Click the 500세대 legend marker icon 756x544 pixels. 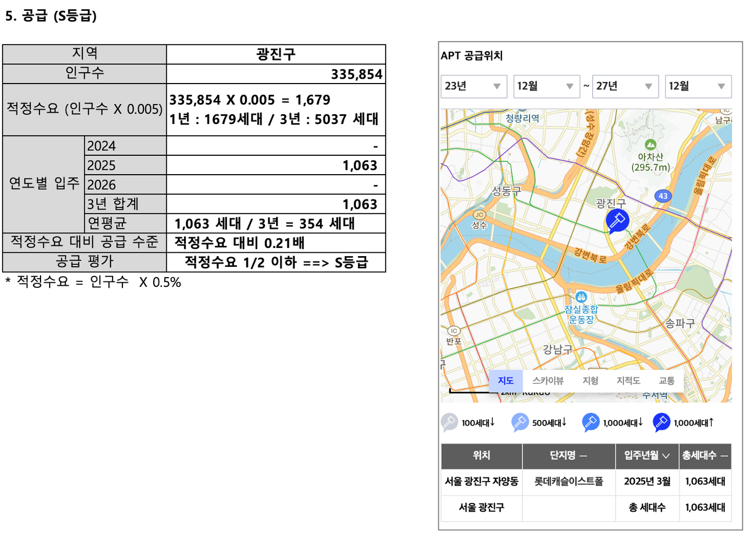click(x=520, y=422)
